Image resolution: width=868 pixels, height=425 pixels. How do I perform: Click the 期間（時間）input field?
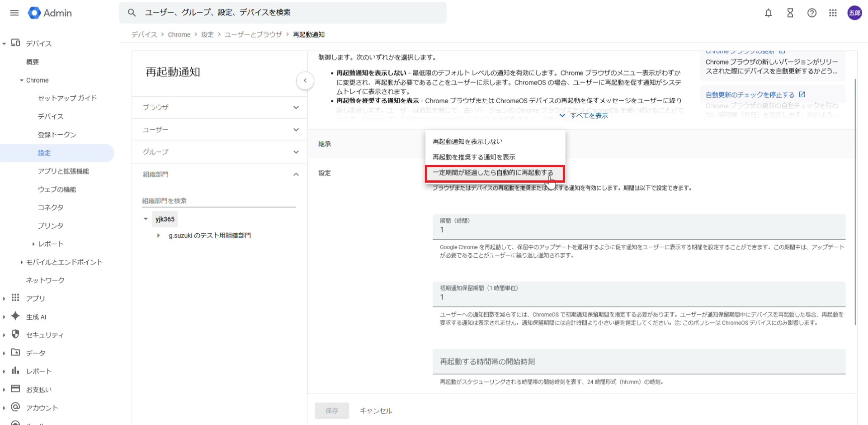pos(638,230)
